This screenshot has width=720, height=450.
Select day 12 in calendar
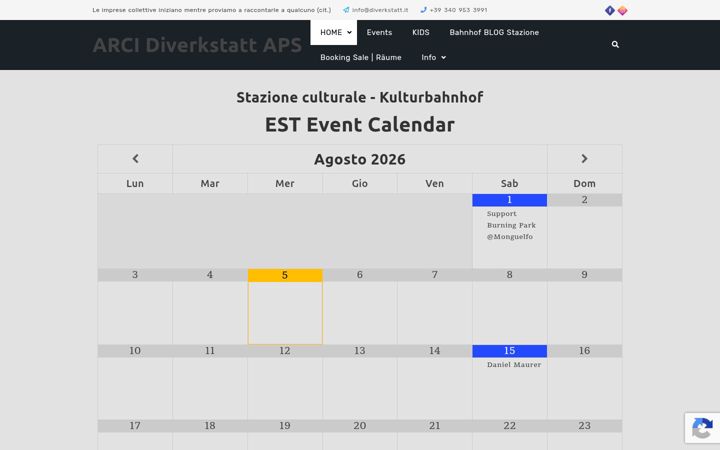click(x=285, y=351)
